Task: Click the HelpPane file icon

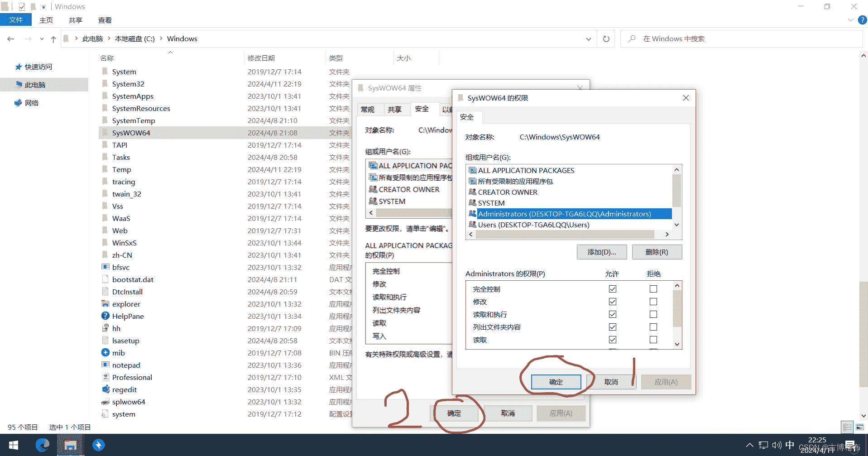Action: point(106,316)
